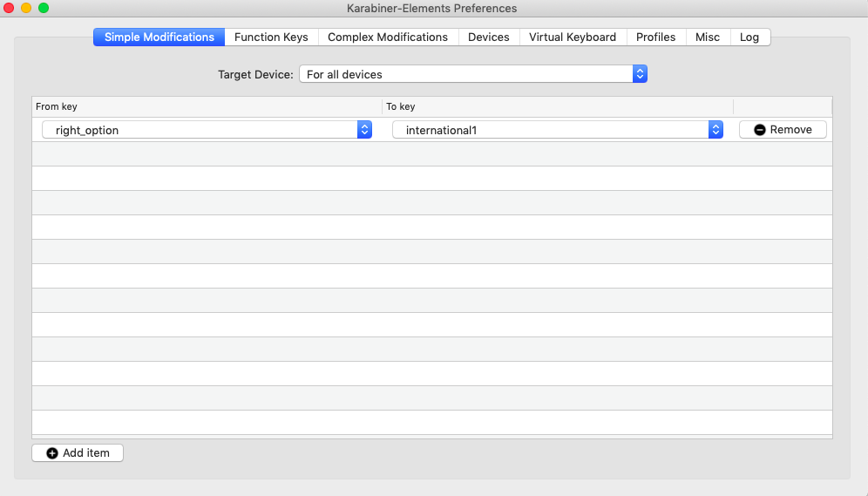Click the Target Device label
The height and width of the screenshot is (496, 868).
255,74
